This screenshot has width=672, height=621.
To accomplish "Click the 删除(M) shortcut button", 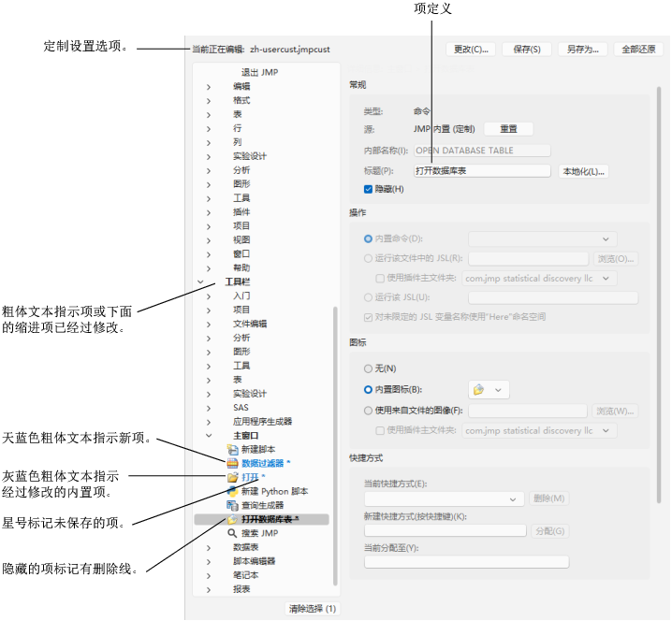I will coord(548,498).
